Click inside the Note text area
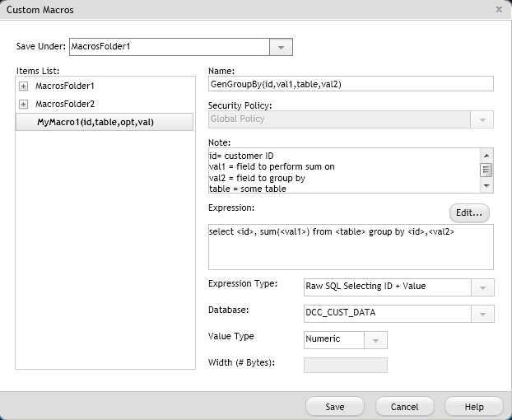This screenshot has width=512, height=420. tap(342, 170)
